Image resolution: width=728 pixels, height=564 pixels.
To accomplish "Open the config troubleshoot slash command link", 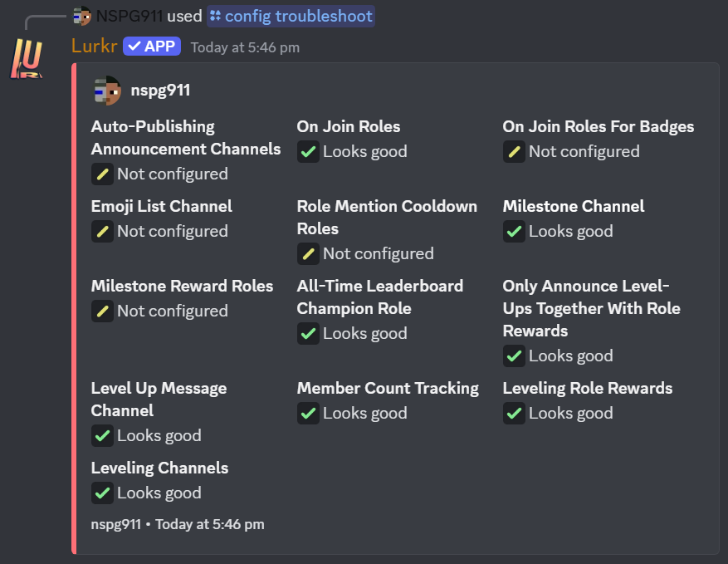I will (x=291, y=17).
